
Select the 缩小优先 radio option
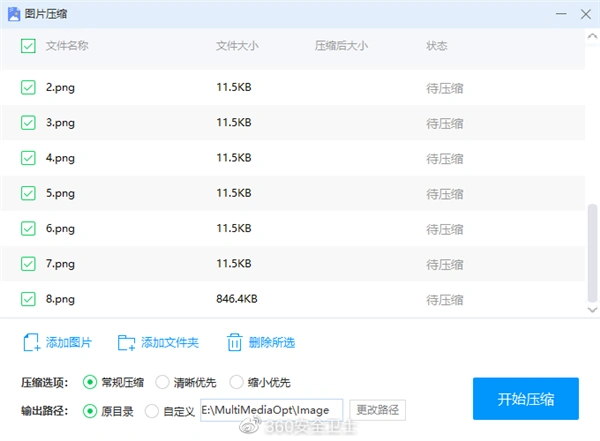pyautogui.click(x=236, y=382)
